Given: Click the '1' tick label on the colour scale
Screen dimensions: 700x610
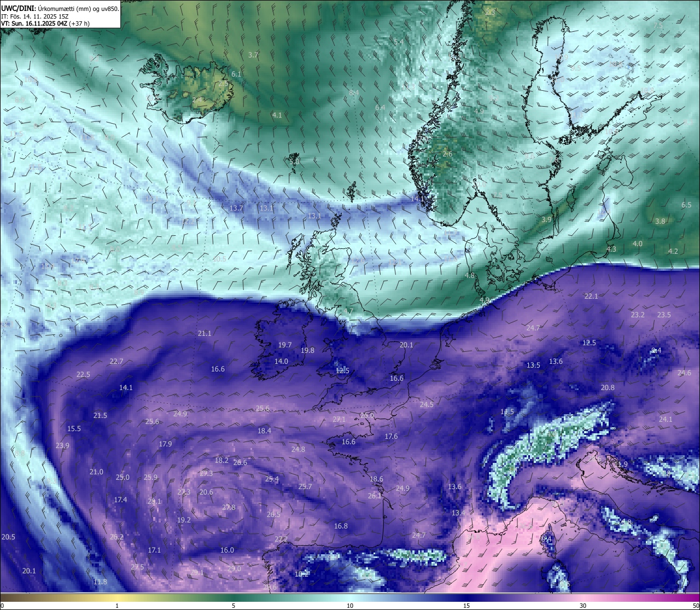Looking at the screenshot, I should click(x=117, y=606).
